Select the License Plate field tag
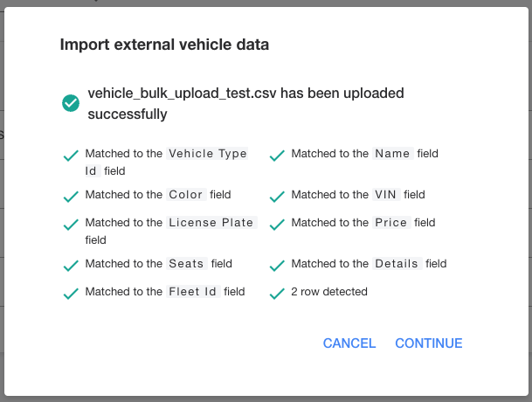Viewport: 532px width, 402px height. (x=211, y=222)
